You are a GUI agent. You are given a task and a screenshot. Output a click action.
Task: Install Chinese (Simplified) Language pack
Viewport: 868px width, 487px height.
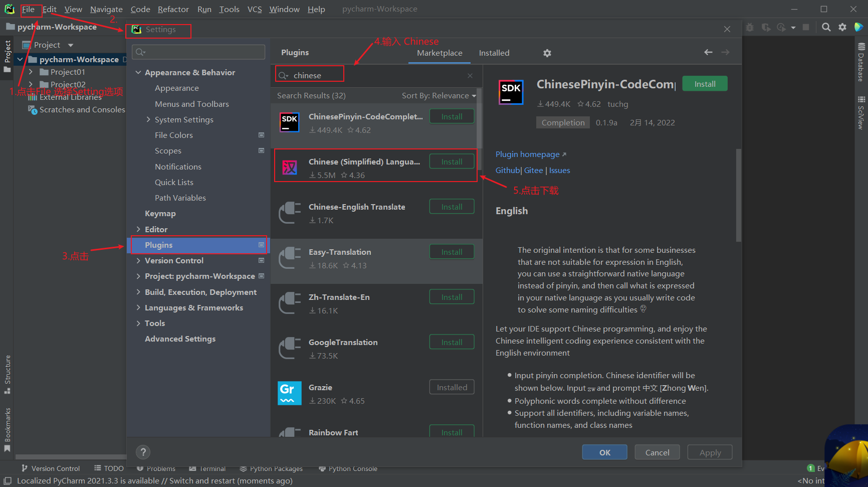[452, 161]
